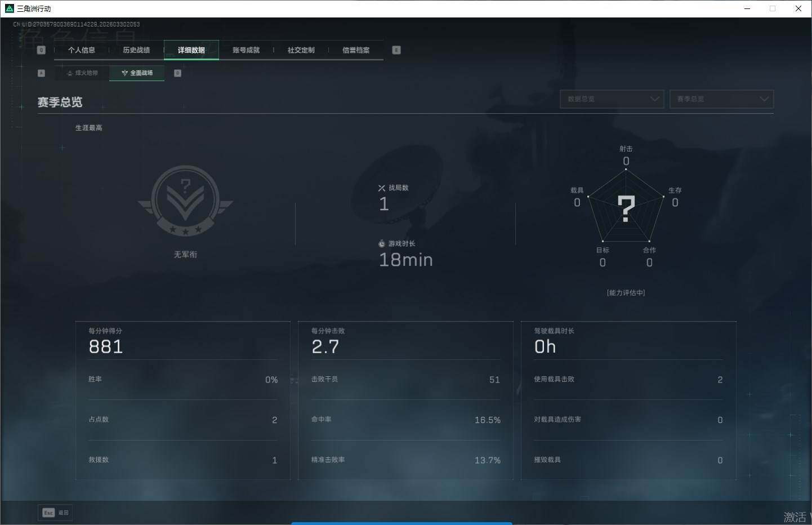Click the crossed-swords icon beside 战局数
812x525 pixels.
click(382, 188)
